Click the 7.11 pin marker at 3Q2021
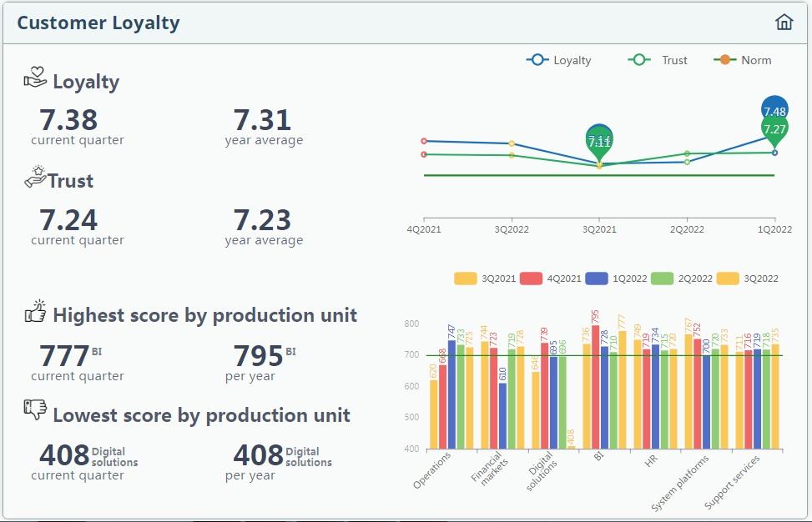Viewport: 812px width, 522px height. 599,141
